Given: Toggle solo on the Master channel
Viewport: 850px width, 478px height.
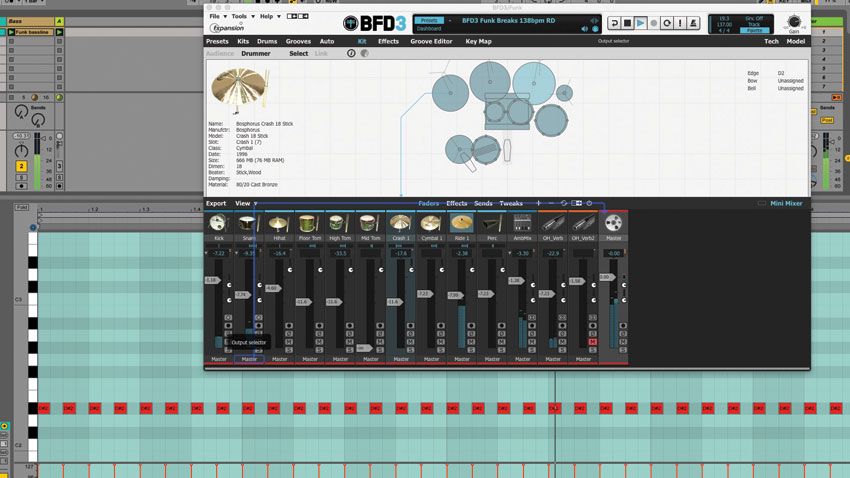Looking at the screenshot, I should (x=623, y=349).
